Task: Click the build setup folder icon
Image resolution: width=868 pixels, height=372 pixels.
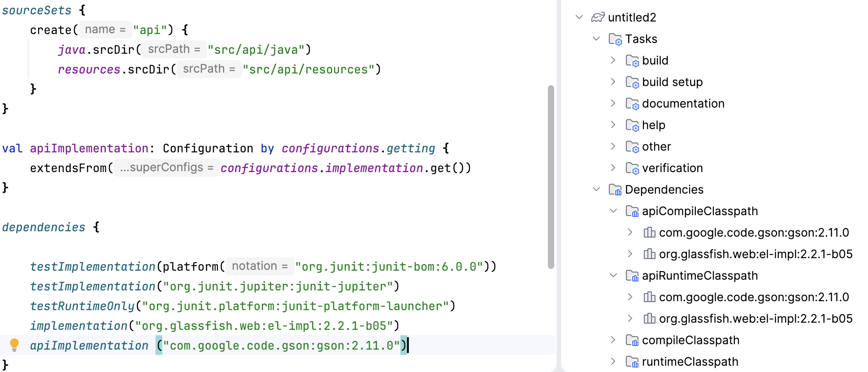Action: [632, 82]
